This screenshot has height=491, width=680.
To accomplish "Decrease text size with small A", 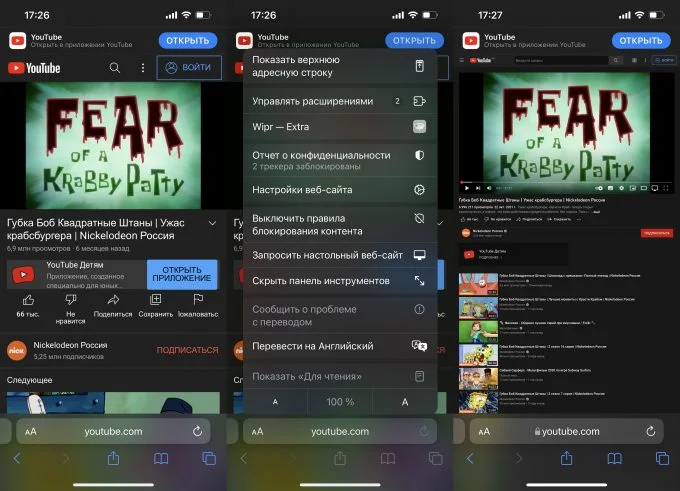I will (x=275, y=402).
